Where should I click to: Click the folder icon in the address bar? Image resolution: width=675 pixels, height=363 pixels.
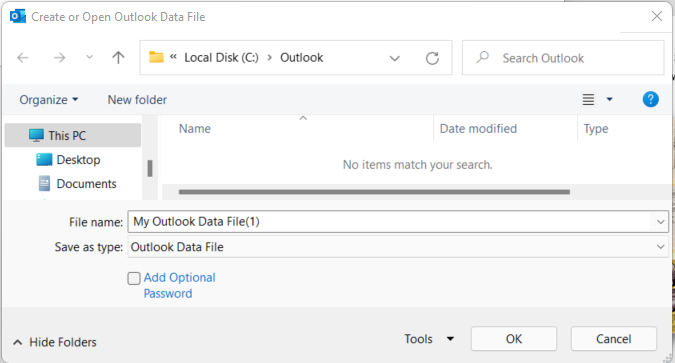click(156, 57)
